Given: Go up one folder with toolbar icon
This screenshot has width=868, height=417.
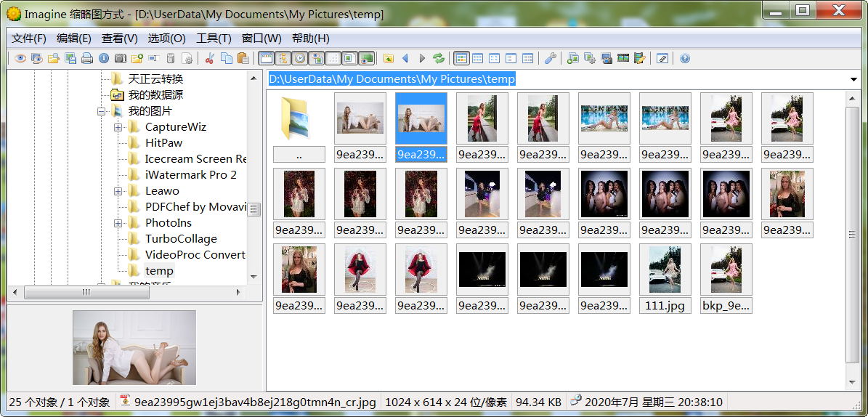Looking at the screenshot, I should coord(389,59).
